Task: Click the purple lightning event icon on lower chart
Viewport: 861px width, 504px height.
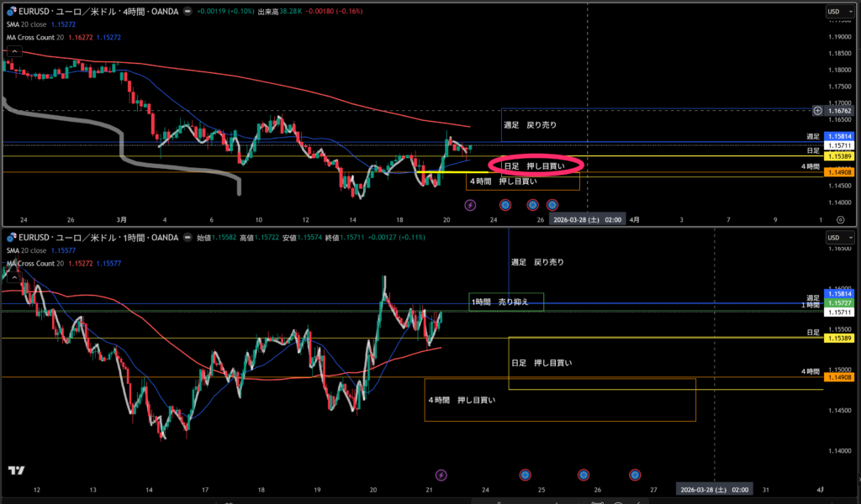Action: point(441,475)
